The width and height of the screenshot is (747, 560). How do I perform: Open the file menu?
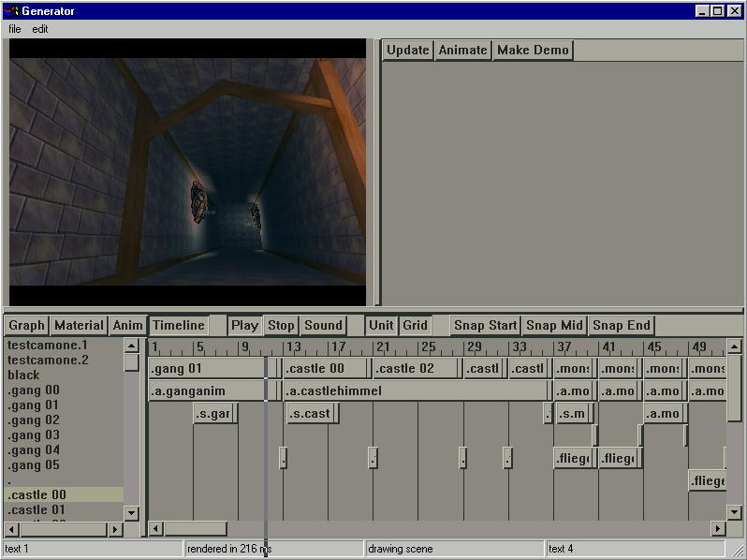click(14, 29)
